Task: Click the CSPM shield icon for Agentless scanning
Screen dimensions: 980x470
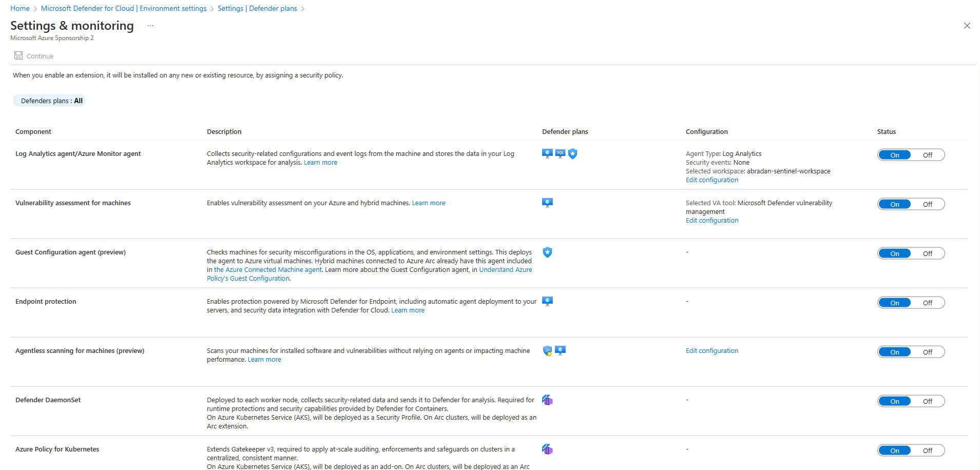Action: point(547,350)
